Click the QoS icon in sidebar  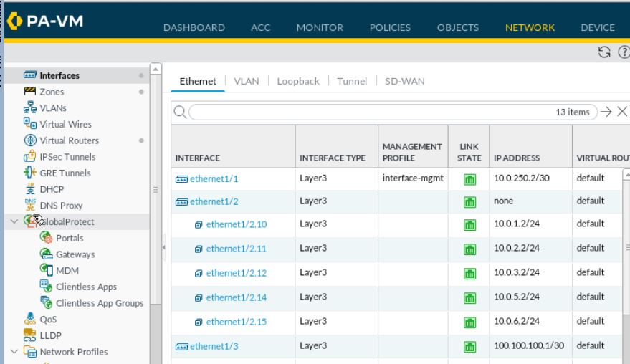click(x=32, y=320)
